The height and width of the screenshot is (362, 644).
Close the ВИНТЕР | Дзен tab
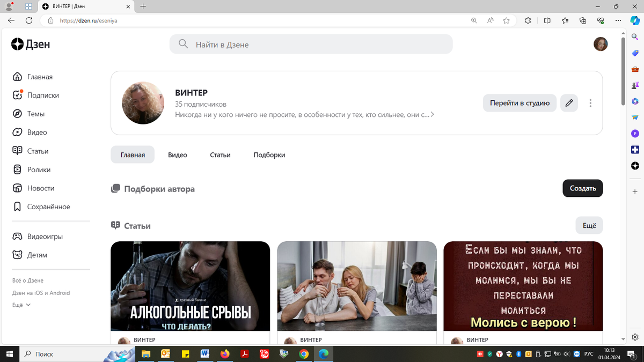tap(127, 6)
